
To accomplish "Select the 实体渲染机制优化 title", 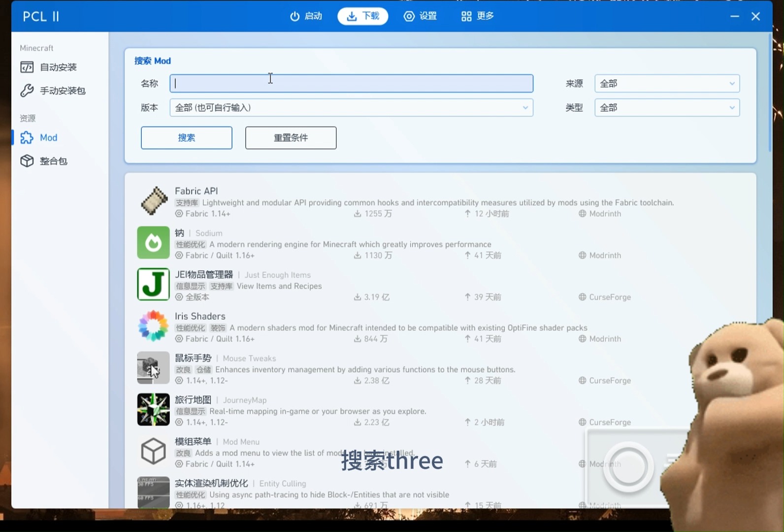I will (212, 483).
